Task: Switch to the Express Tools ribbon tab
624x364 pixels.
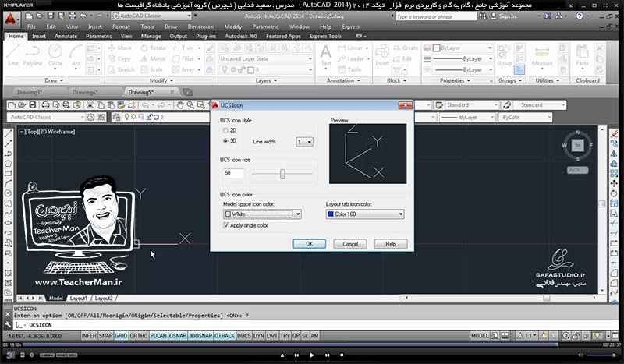Action: pos(325,36)
